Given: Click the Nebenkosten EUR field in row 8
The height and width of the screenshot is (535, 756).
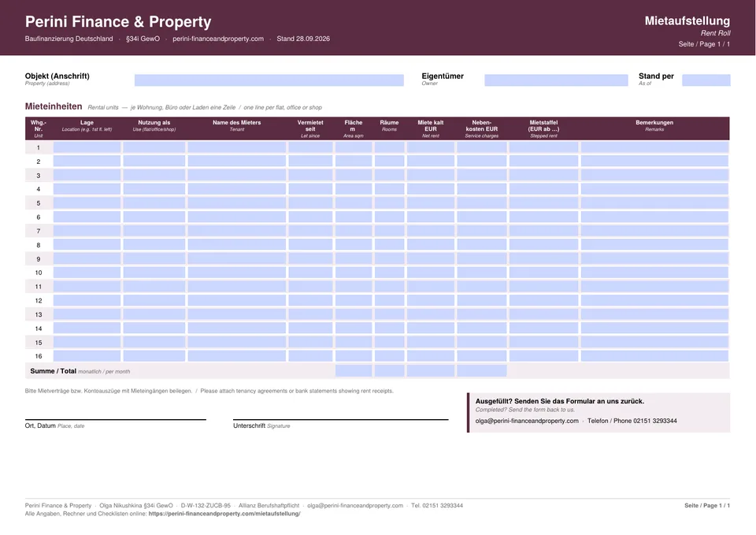Looking at the screenshot, I should pos(482,244).
